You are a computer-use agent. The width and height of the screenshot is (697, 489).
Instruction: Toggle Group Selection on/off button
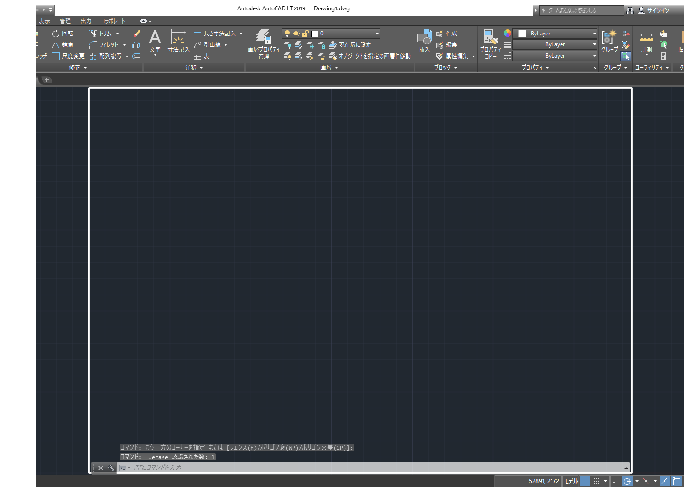click(x=626, y=56)
